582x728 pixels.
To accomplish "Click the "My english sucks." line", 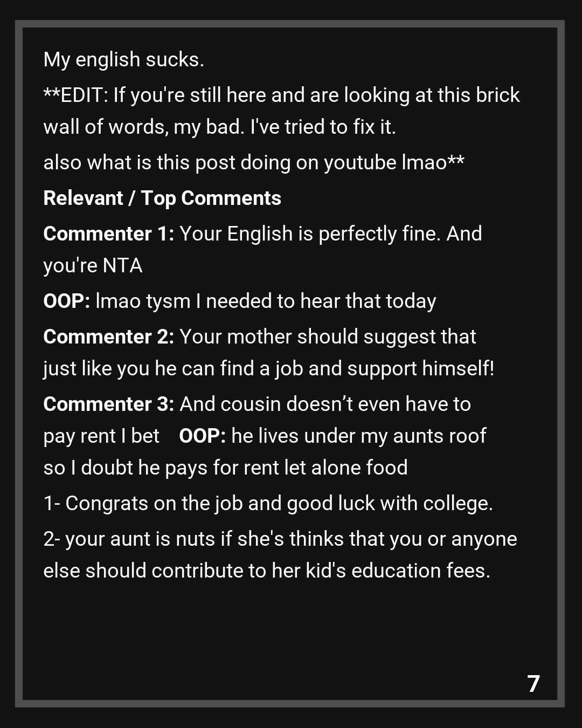I will pos(123,60).
